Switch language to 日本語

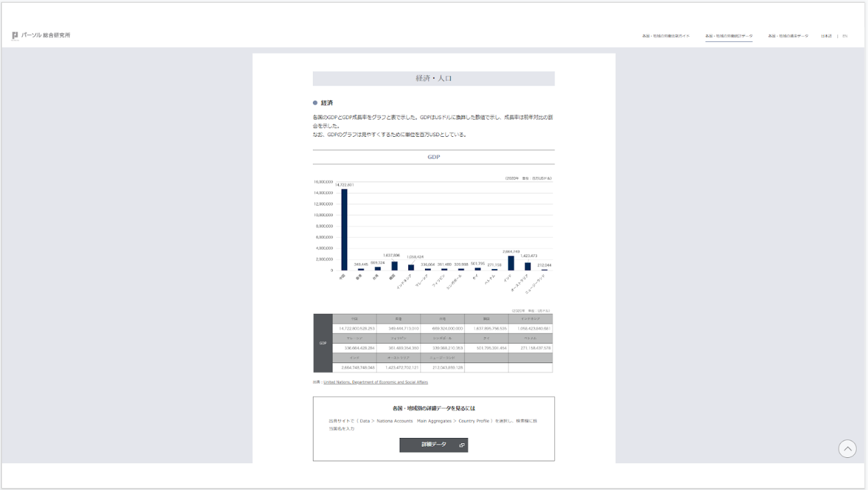tap(826, 36)
